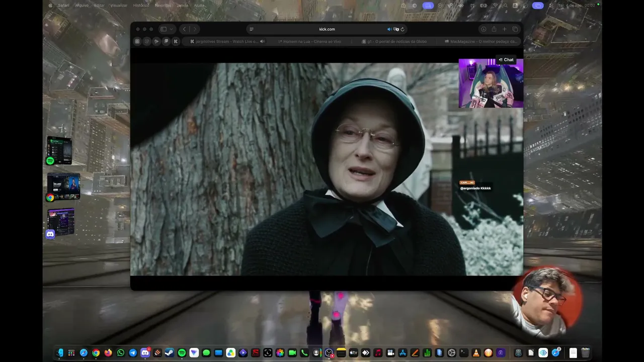Viewport: 644px width, 362px height.
Task: Click the menu bar date and clock
Action: point(577,6)
